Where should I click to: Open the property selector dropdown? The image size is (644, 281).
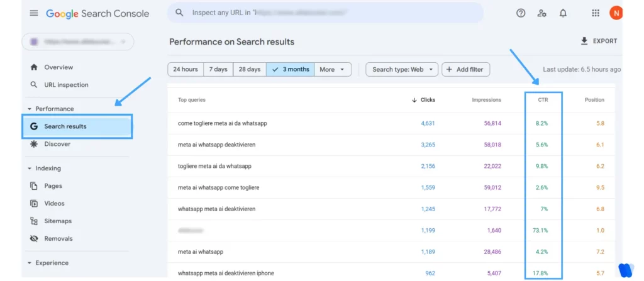77,41
